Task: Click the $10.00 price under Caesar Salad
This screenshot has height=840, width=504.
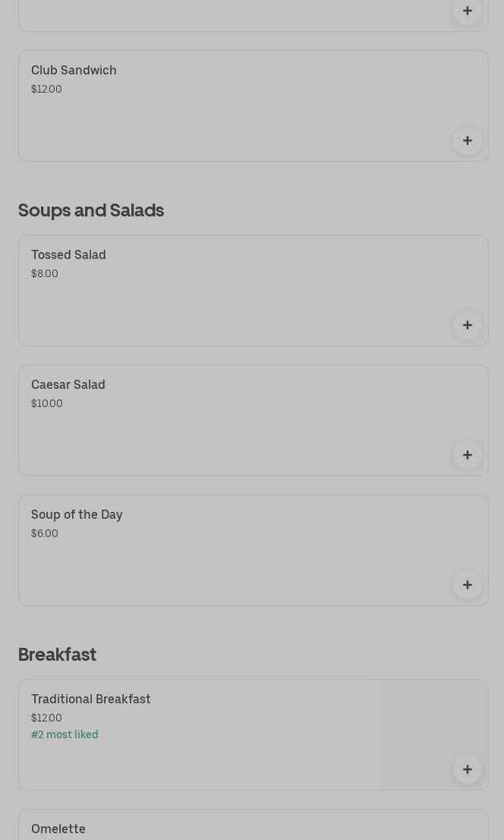Action: point(47,403)
